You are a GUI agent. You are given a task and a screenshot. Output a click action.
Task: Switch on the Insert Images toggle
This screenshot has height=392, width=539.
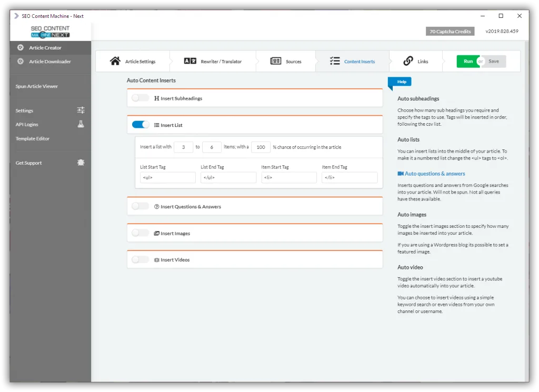[140, 233]
